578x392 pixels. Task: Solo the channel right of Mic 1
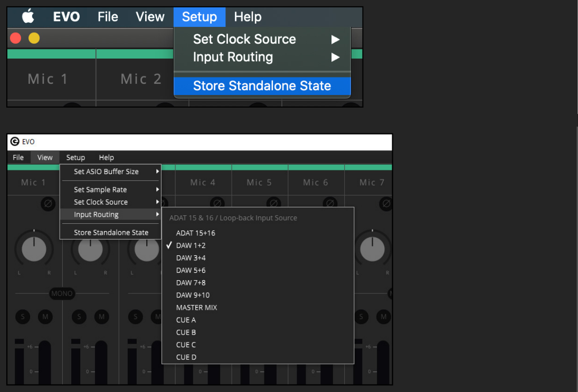[79, 317]
